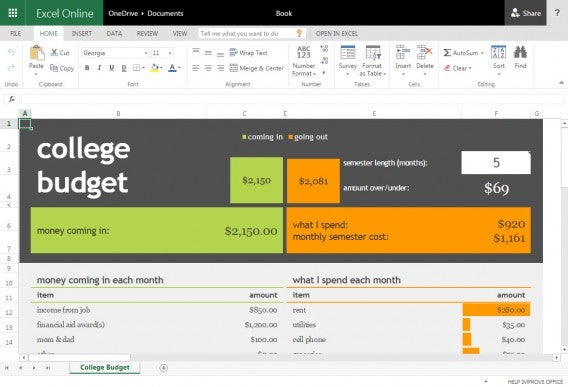Image resolution: width=568 pixels, height=387 pixels.
Task: Click HELP IMPROVE OFFICE link
Action: coord(535,382)
